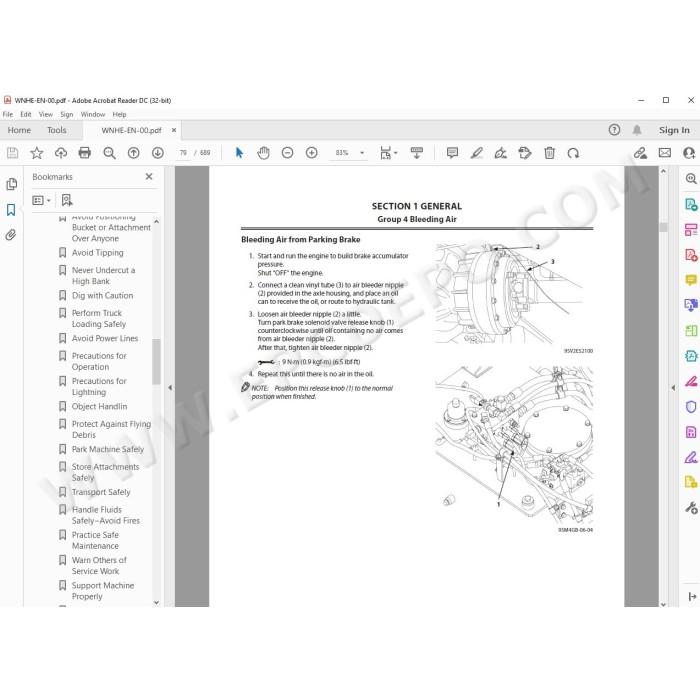Add the document to starred files
The height and width of the screenshot is (700, 700).
tap(37, 153)
